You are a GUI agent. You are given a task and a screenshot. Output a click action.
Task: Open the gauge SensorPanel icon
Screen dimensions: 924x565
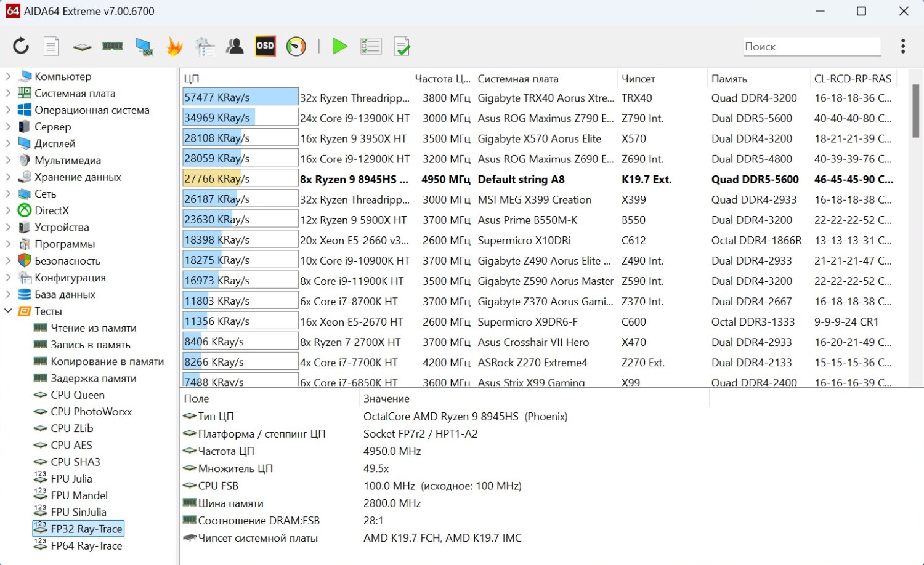click(x=296, y=46)
